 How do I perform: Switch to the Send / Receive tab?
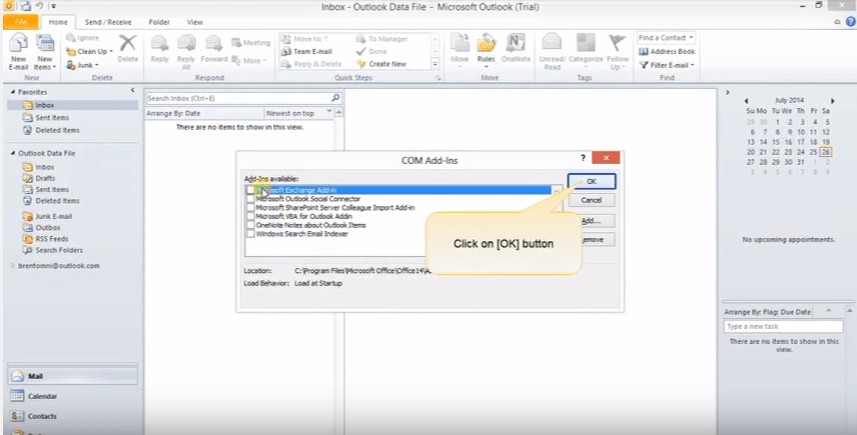coord(108,22)
